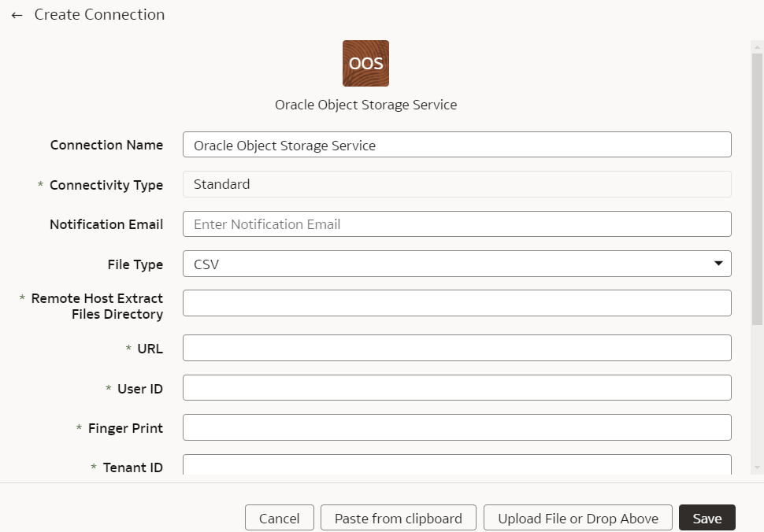Click the URL input box
The height and width of the screenshot is (532, 764).
pyautogui.click(x=457, y=347)
